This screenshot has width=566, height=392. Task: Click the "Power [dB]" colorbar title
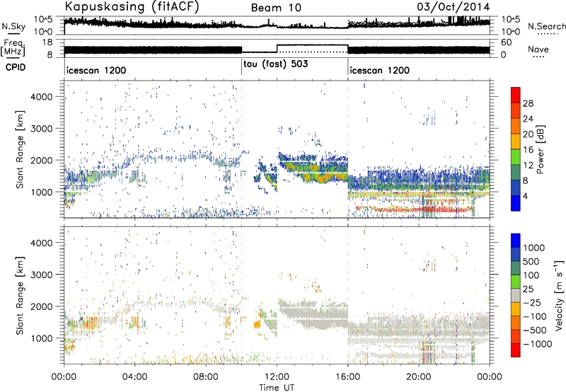540,149
